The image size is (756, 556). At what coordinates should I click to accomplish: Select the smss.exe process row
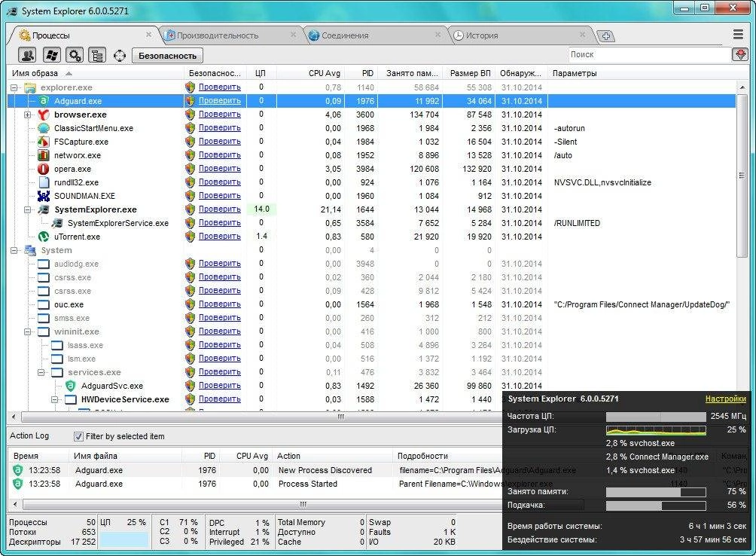coord(371,318)
